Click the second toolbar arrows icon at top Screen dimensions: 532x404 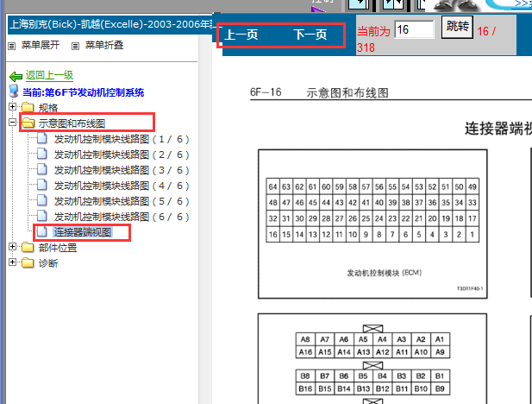393,3
